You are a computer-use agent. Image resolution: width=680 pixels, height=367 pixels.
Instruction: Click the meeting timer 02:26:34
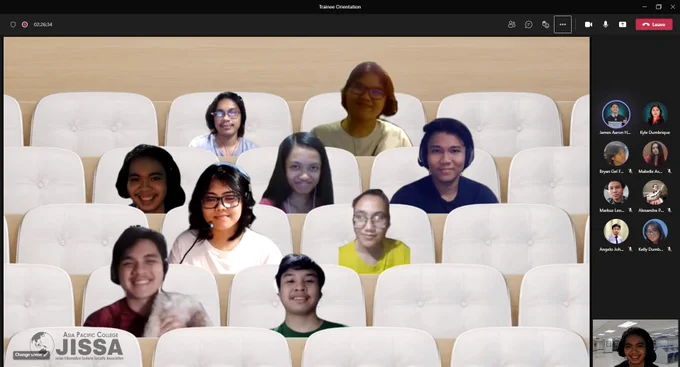click(x=43, y=25)
